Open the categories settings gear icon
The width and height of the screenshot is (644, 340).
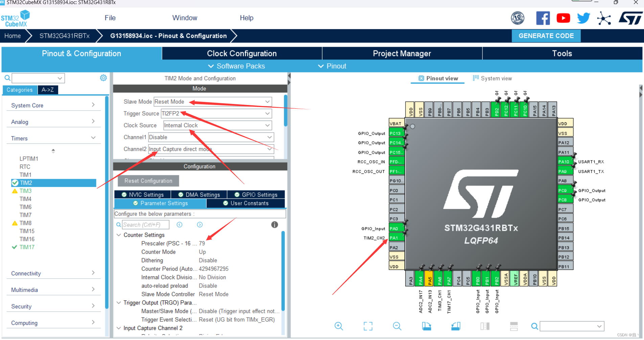(103, 78)
